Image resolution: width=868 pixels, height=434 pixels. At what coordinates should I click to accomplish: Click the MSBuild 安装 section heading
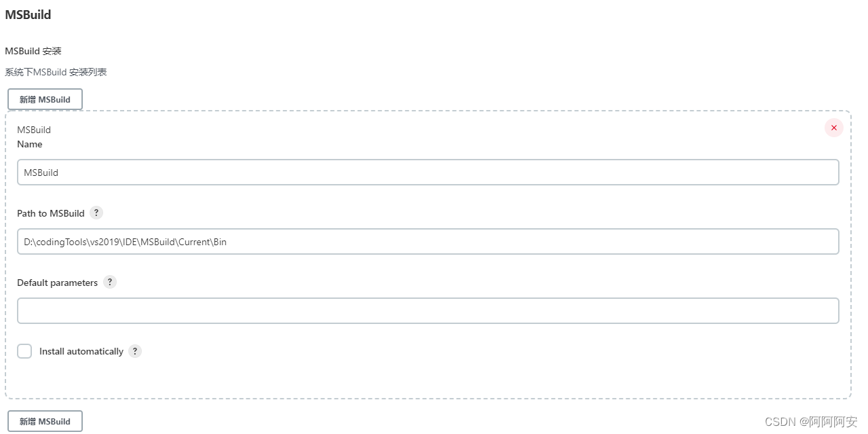33,50
